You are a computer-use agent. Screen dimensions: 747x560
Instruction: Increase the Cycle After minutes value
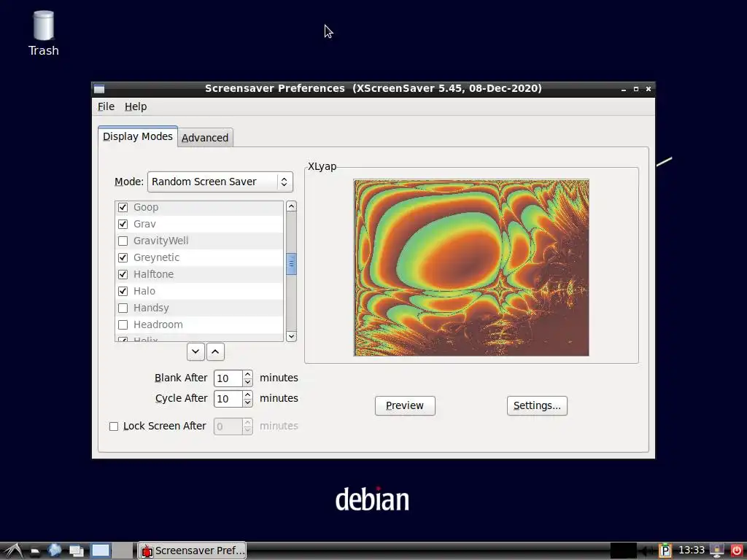coord(248,395)
